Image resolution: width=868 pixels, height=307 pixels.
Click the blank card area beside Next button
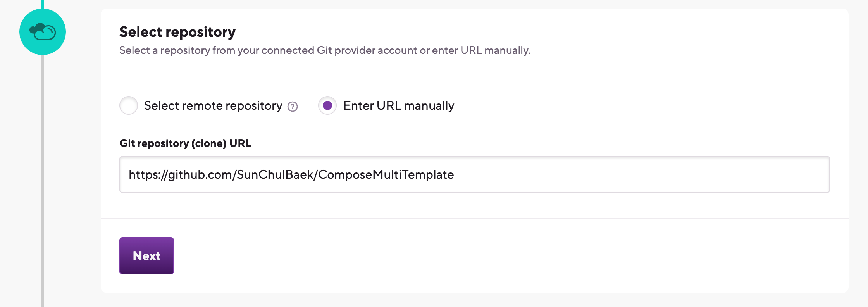[x=504, y=256]
